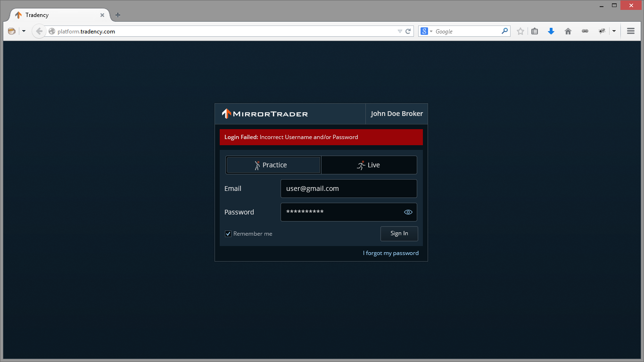This screenshot has height=362, width=644.
Task: Click the coffee cup toolbar icon
Action: pos(12,31)
